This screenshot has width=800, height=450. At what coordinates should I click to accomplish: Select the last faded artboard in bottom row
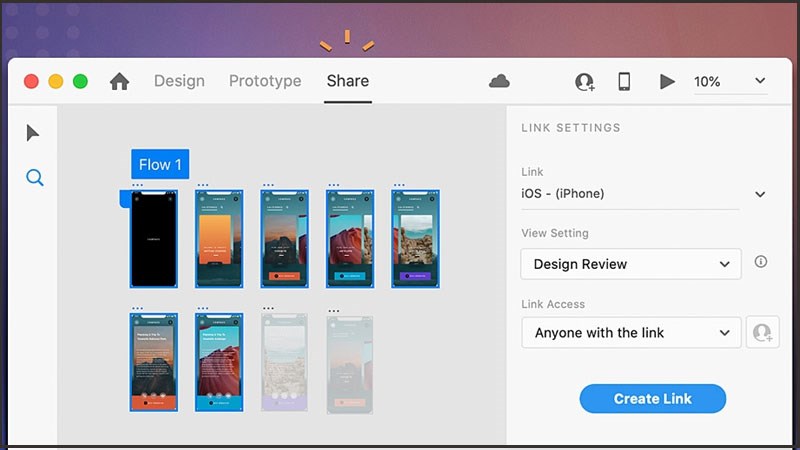349,365
